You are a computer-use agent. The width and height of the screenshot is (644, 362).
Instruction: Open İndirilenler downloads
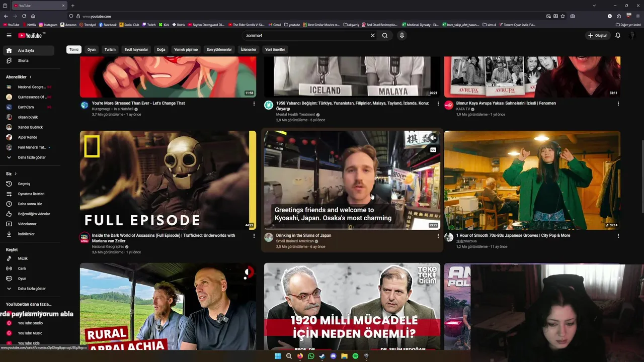[28, 234]
